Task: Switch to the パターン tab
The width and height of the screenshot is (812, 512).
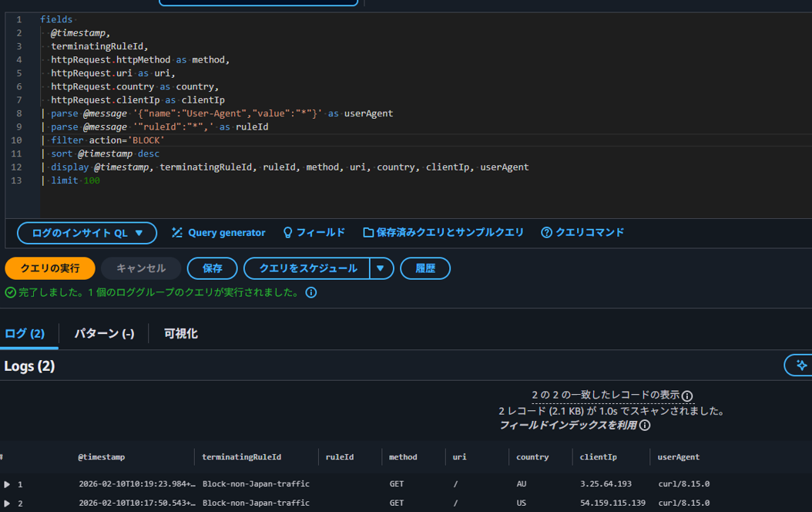Action: (x=104, y=334)
